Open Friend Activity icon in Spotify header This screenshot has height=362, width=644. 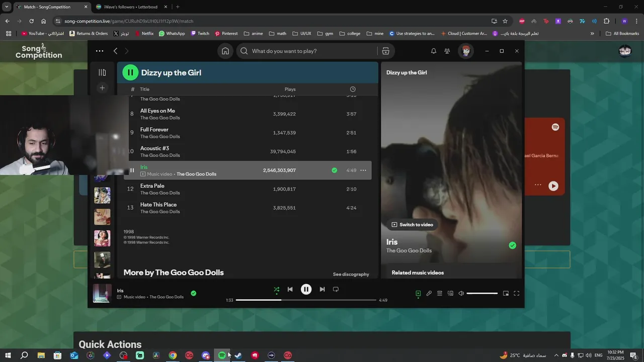pos(447,51)
